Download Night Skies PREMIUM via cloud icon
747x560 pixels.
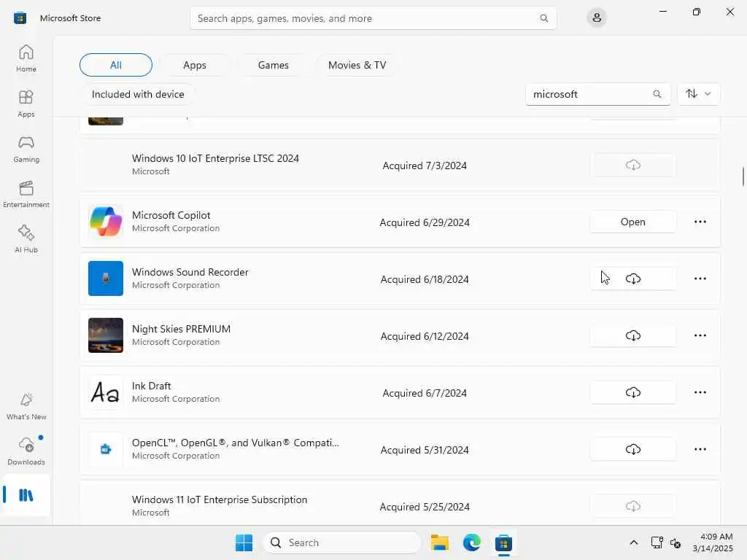click(x=632, y=335)
